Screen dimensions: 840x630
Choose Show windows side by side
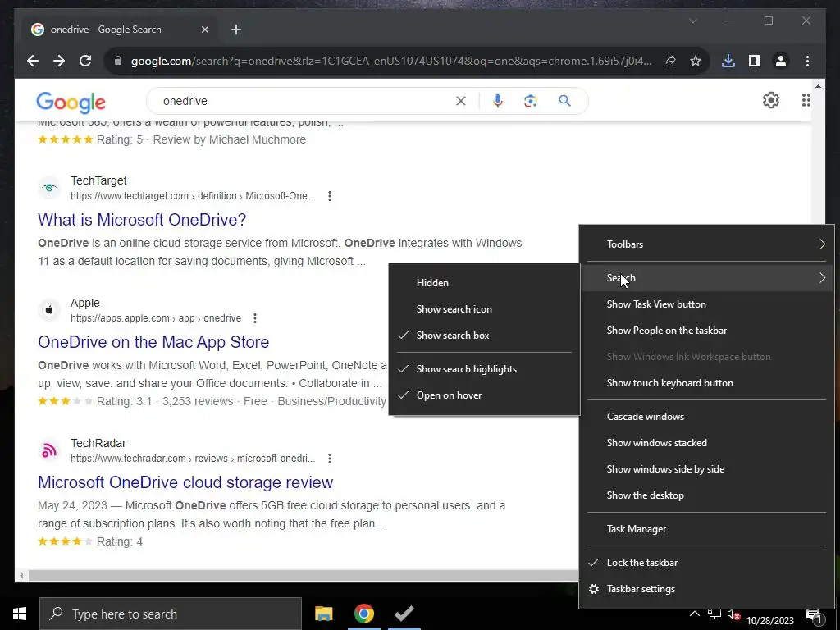click(x=706, y=469)
